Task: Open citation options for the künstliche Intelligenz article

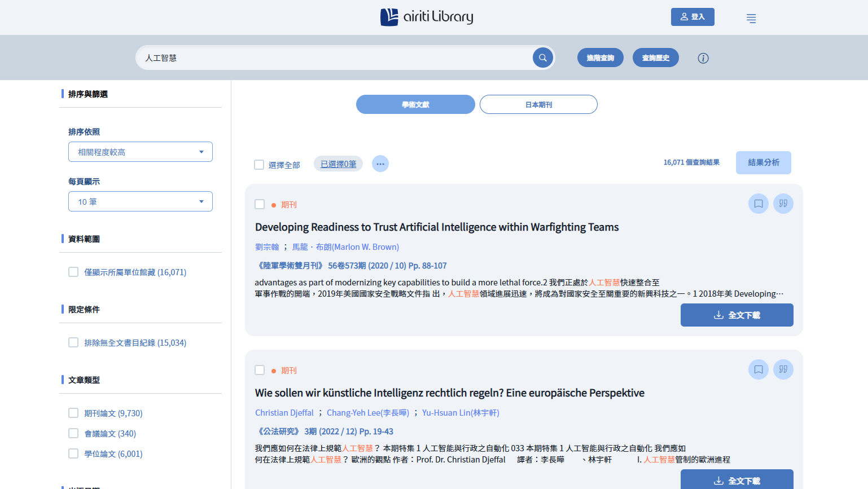Action: pos(783,369)
